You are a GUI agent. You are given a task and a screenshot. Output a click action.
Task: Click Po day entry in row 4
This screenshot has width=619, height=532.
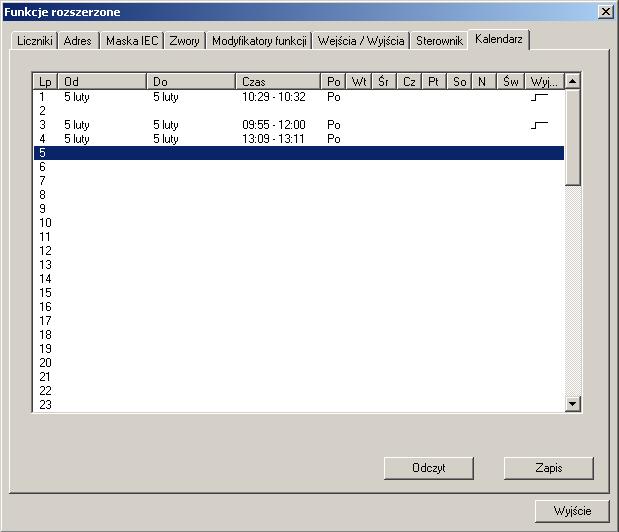click(x=334, y=139)
